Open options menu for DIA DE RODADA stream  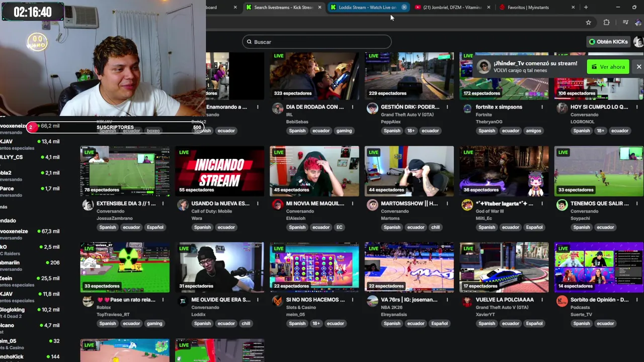(x=352, y=107)
